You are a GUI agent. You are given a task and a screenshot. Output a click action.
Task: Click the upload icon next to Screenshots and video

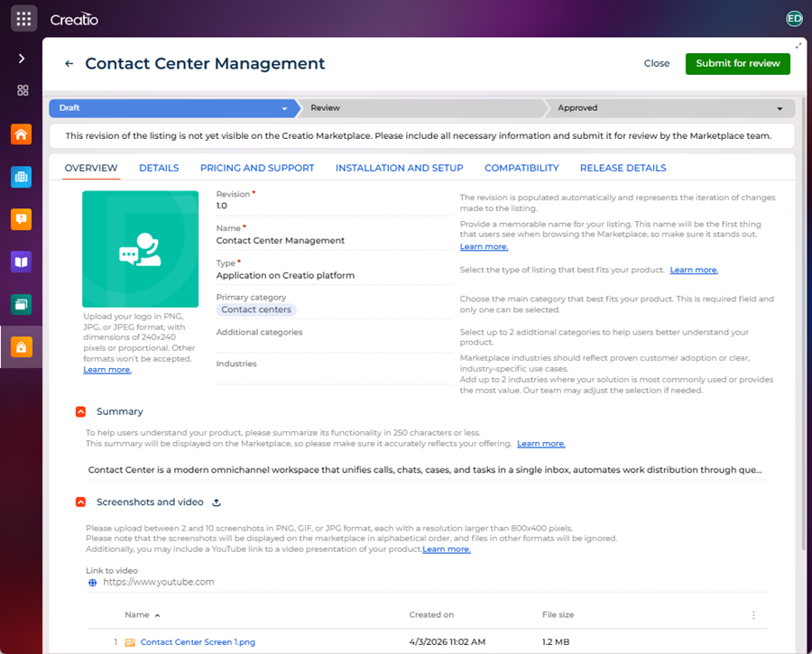pyautogui.click(x=217, y=502)
